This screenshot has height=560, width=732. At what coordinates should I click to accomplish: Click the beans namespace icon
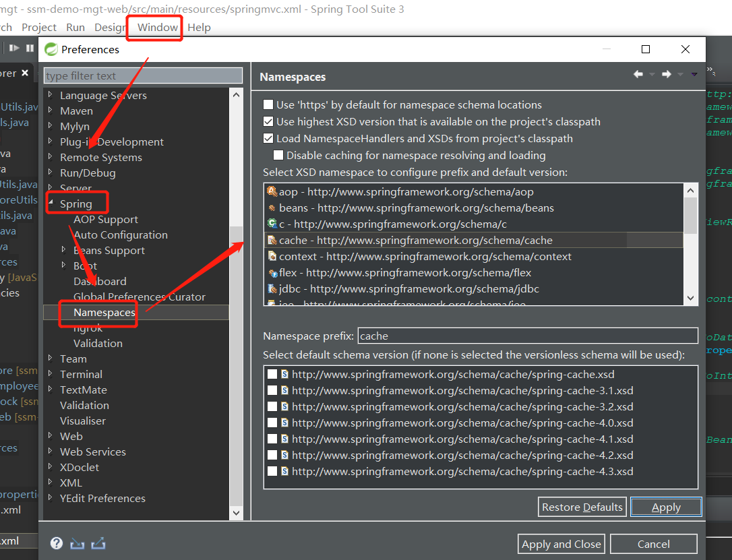click(x=272, y=208)
